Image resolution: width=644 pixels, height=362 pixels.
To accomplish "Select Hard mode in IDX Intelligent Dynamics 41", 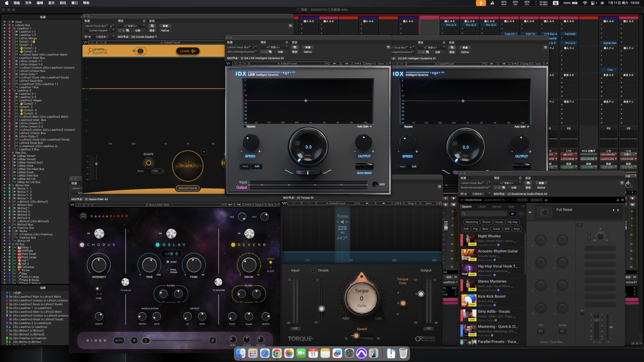I will [x=402, y=166].
